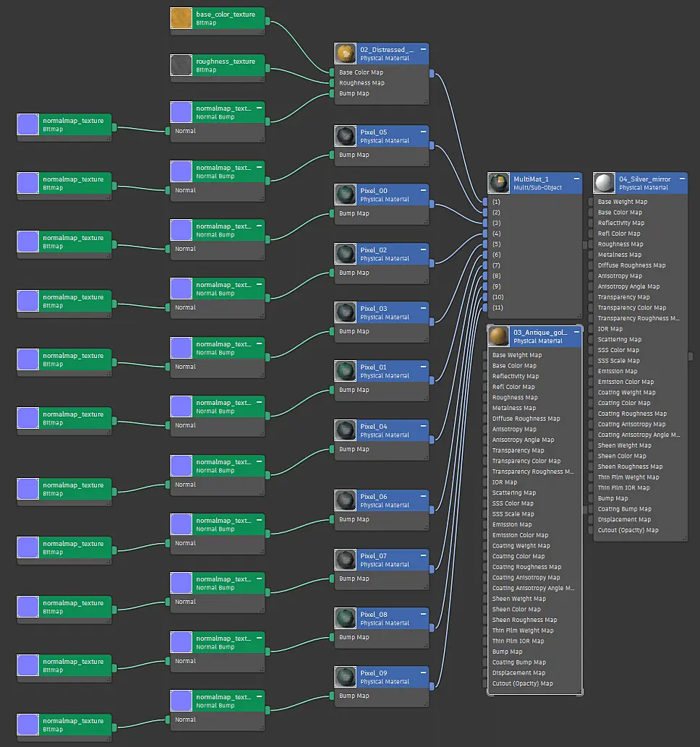This screenshot has width=700, height=747.
Task: Click the 03_Antique_gold sphere preview icon
Action: click(499, 336)
